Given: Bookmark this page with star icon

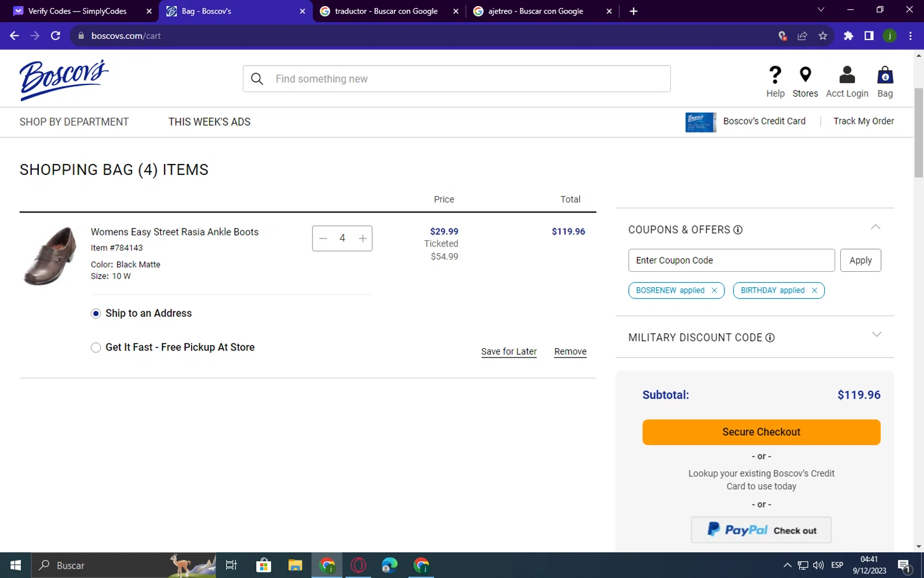Looking at the screenshot, I should tap(823, 36).
